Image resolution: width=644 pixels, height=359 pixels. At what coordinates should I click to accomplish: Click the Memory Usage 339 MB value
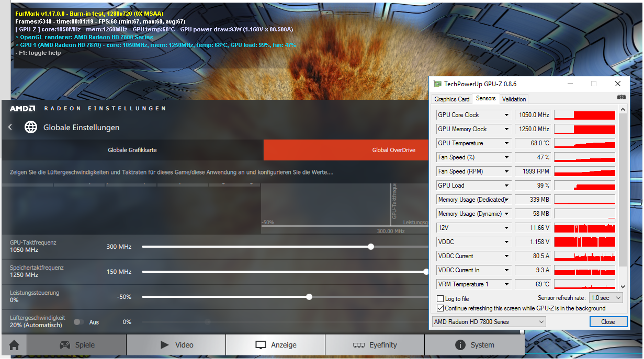[x=533, y=200]
